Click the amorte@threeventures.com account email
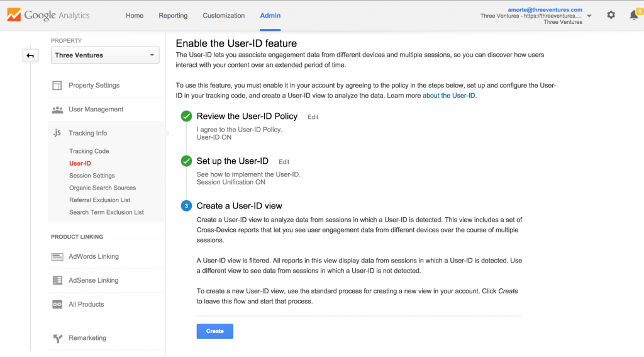Viewport: 644px width, 357px height. (x=545, y=10)
